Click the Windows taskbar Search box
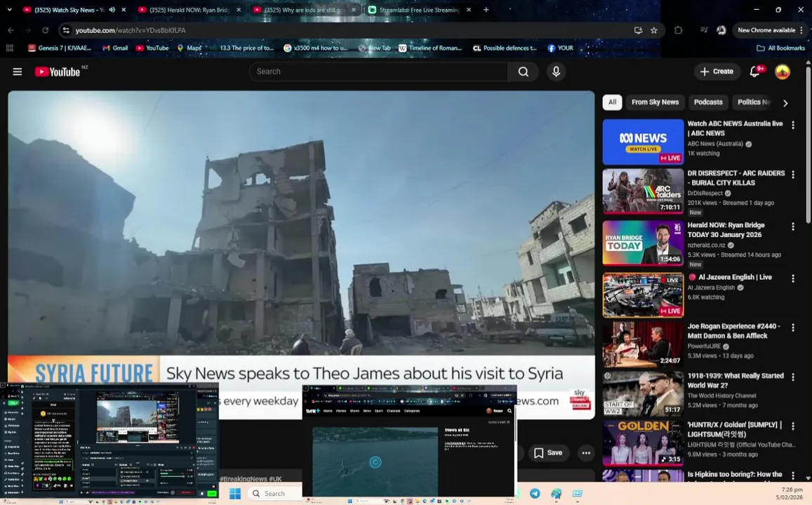 (x=274, y=493)
